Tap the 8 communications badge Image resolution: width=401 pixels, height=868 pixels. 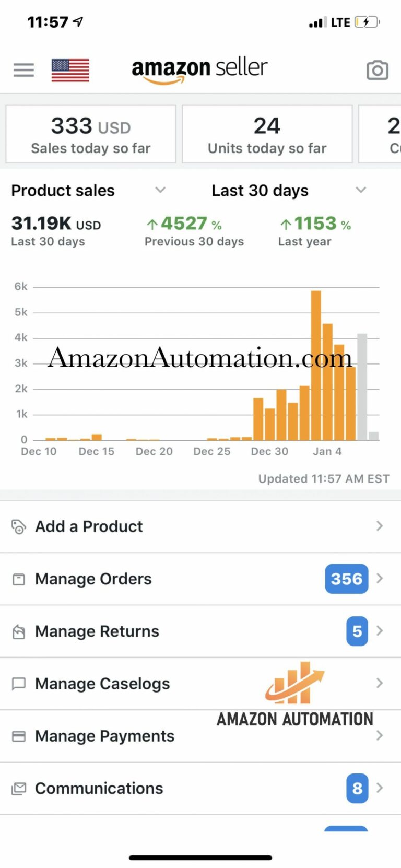tap(357, 788)
